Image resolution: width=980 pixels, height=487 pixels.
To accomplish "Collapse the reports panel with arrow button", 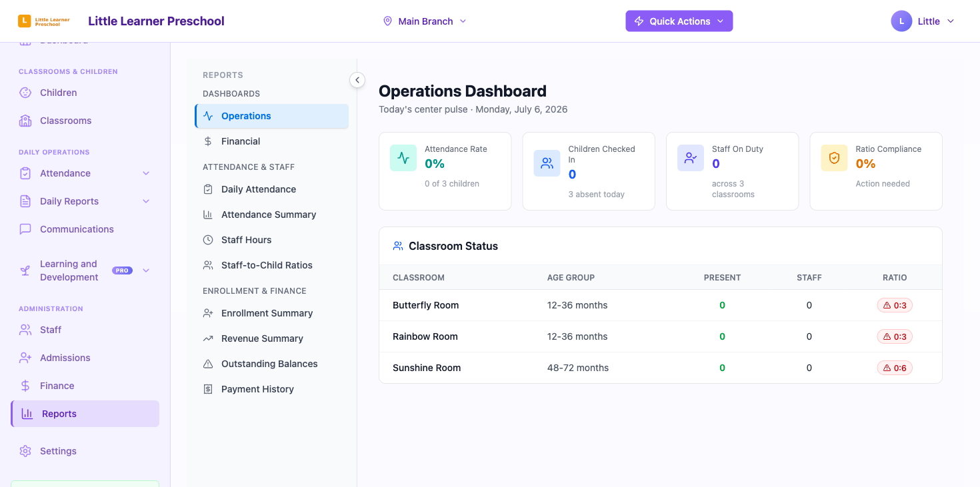I will pyautogui.click(x=357, y=80).
